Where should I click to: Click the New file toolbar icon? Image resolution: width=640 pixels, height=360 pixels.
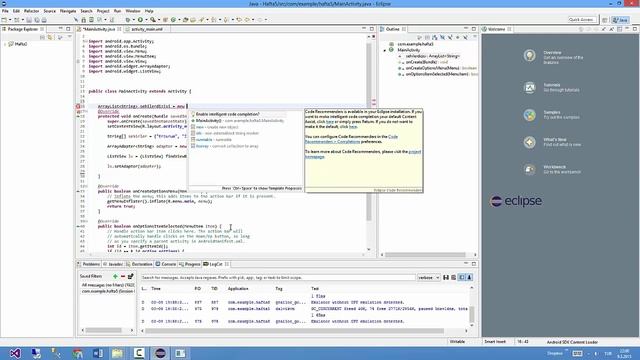tap(4, 20)
